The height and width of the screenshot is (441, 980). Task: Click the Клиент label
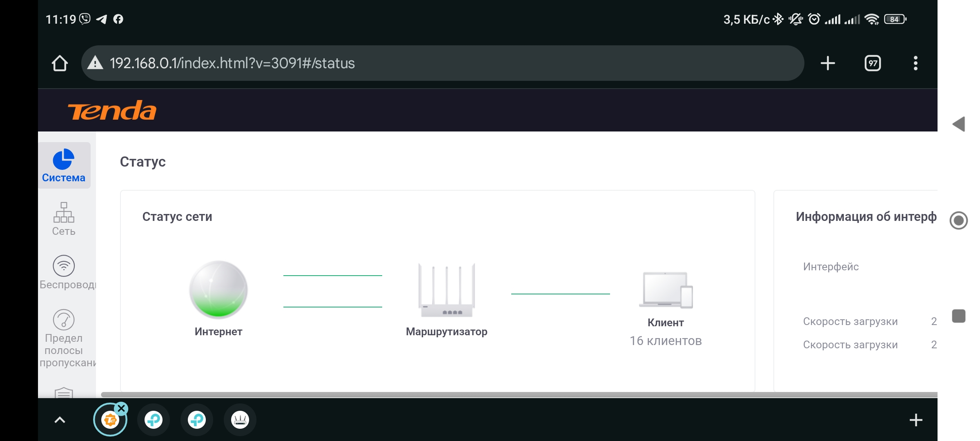tap(666, 323)
